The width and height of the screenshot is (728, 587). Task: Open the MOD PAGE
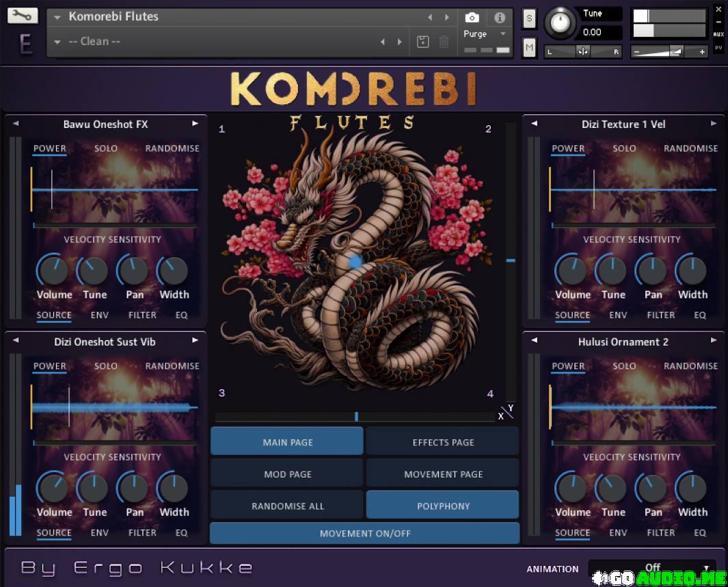click(x=287, y=473)
